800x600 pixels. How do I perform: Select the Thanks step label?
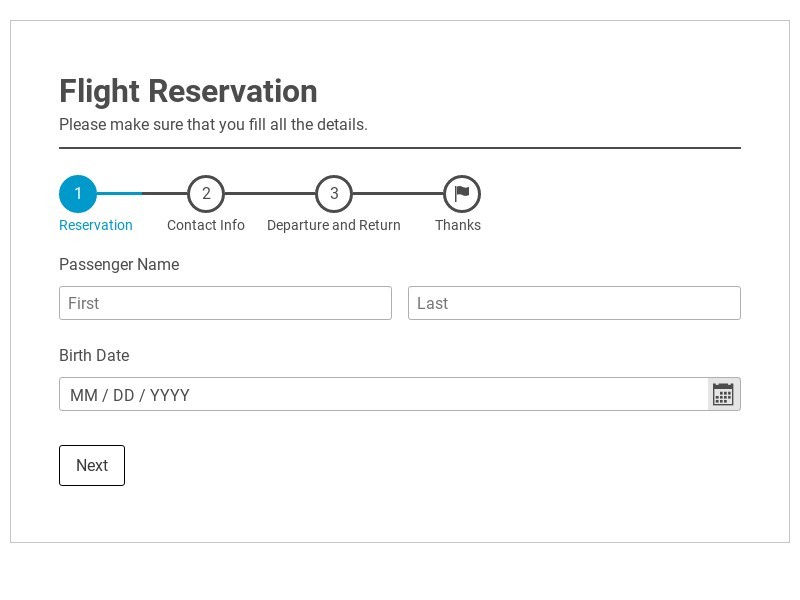pyautogui.click(x=458, y=225)
